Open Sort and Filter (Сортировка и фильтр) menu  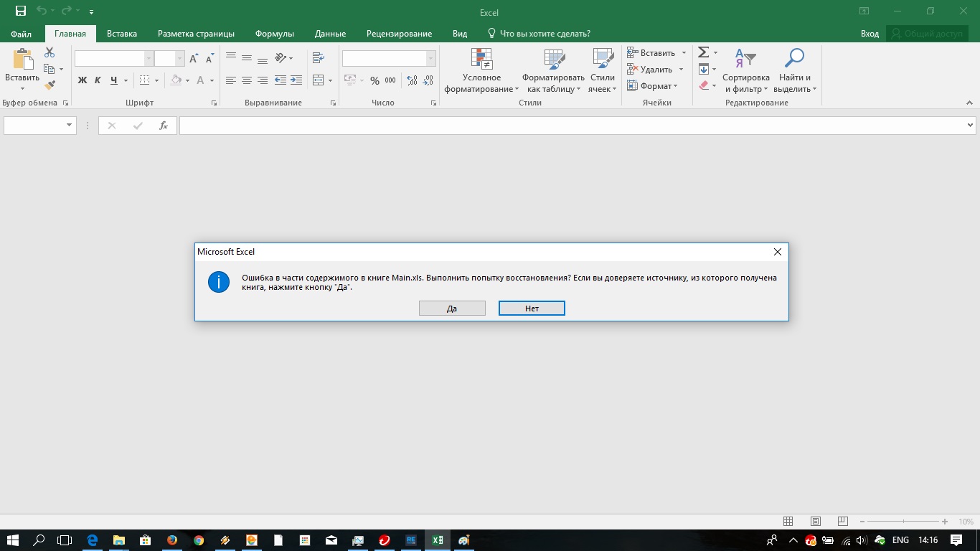(746, 70)
